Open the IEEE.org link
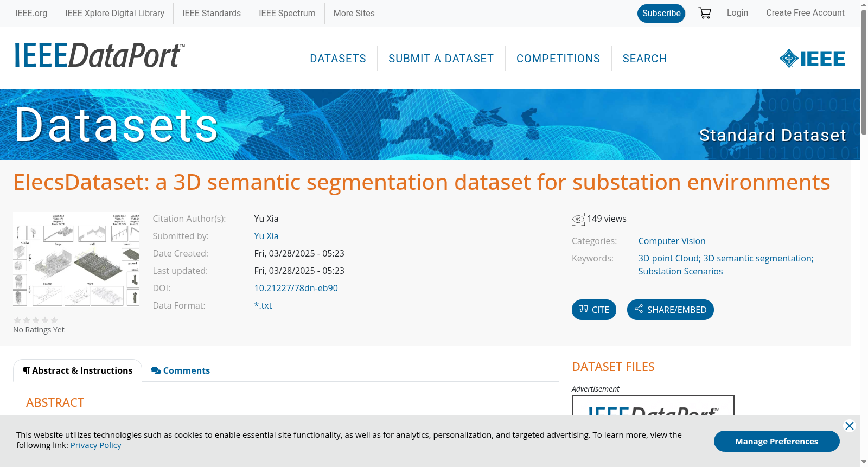Viewport: 868px width, 467px height. click(31, 14)
